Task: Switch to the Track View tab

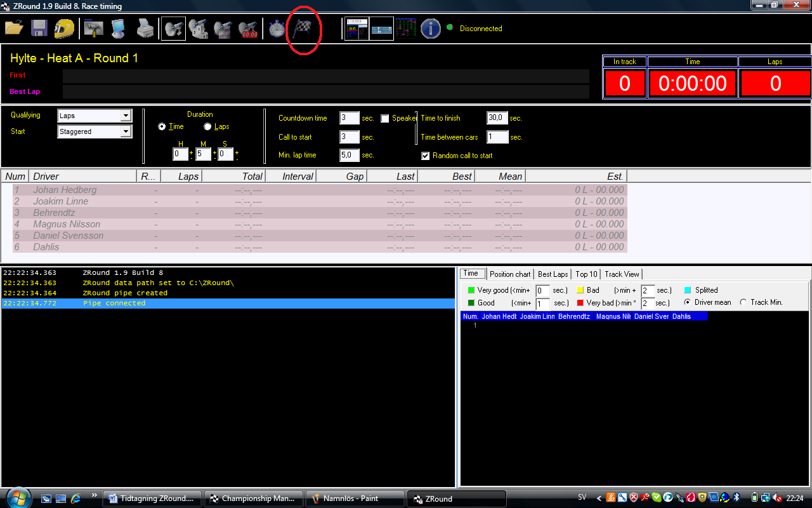Action: 622,274
